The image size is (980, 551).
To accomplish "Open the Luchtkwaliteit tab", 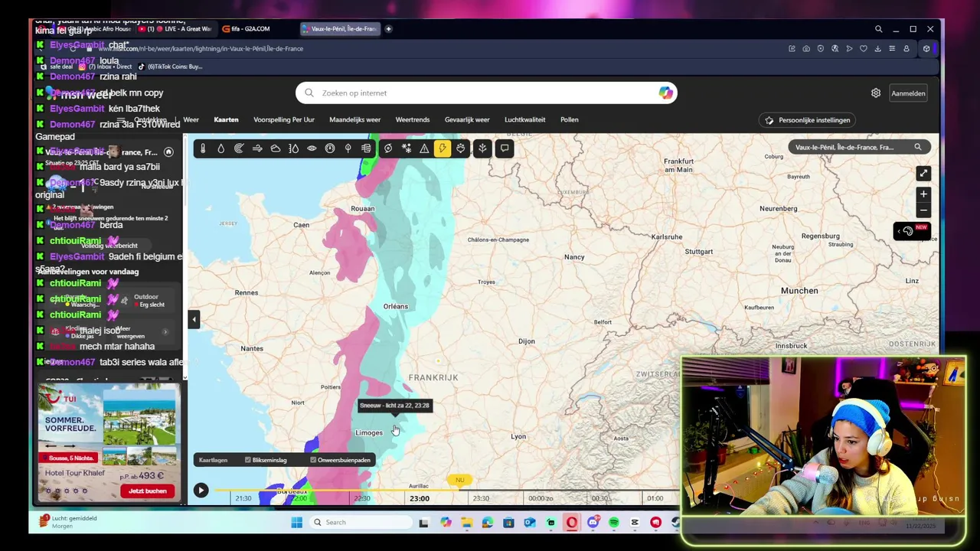I will point(525,119).
